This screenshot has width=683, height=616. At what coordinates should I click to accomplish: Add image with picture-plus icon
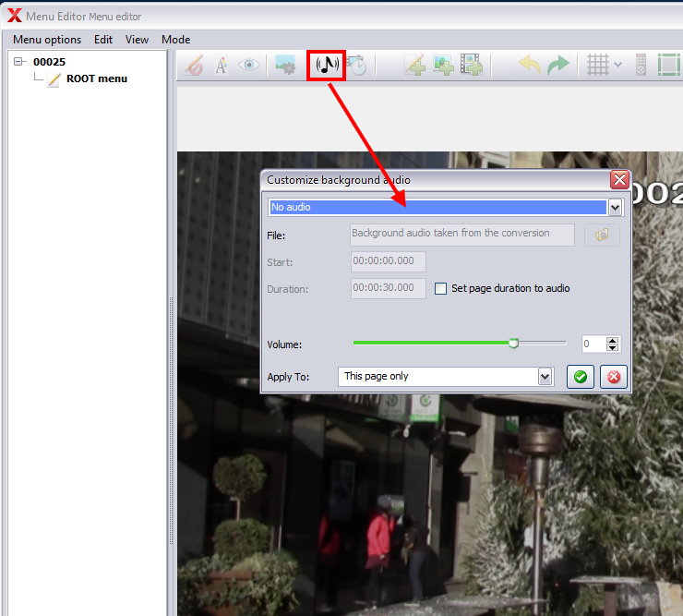click(443, 66)
